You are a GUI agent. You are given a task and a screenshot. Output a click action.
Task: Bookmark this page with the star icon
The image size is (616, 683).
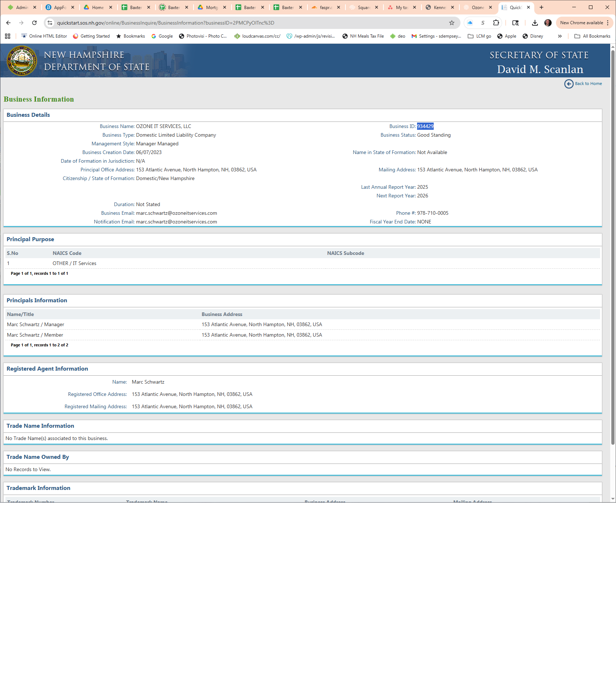(x=451, y=23)
